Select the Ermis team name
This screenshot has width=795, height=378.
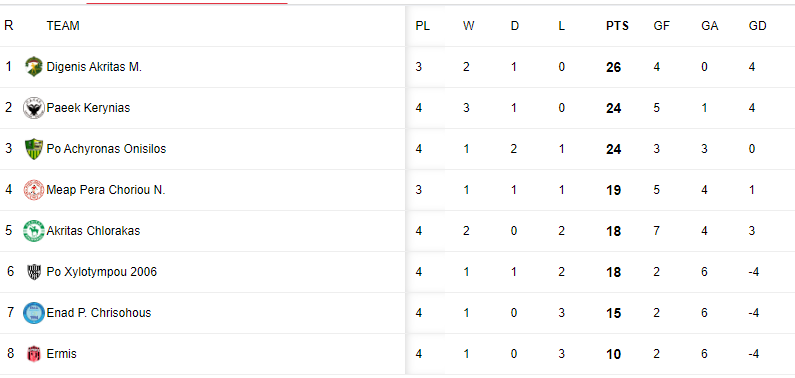pyautogui.click(x=61, y=354)
